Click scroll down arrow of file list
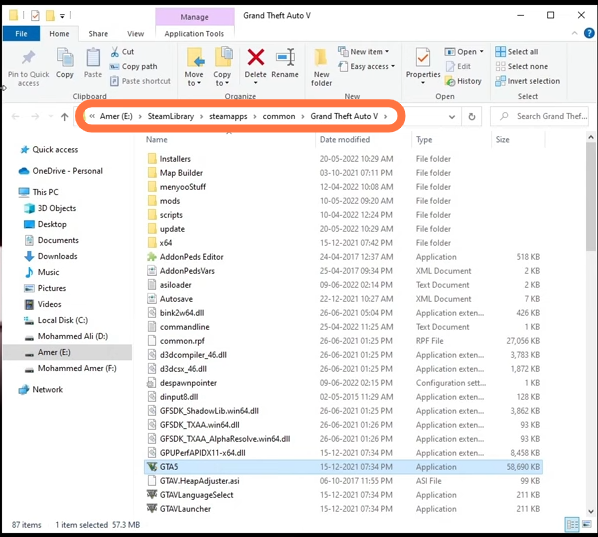The image size is (598, 537). coord(590,511)
